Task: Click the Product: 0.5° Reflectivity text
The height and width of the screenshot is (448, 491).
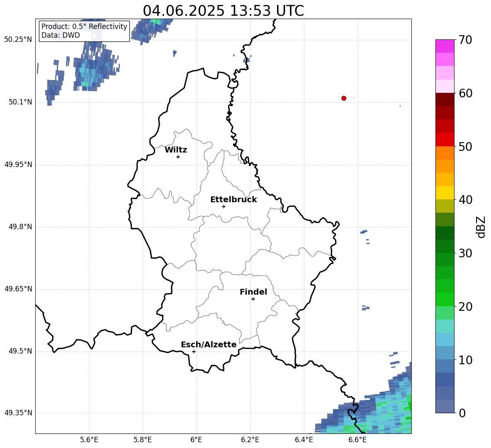Action: [84, 26]
